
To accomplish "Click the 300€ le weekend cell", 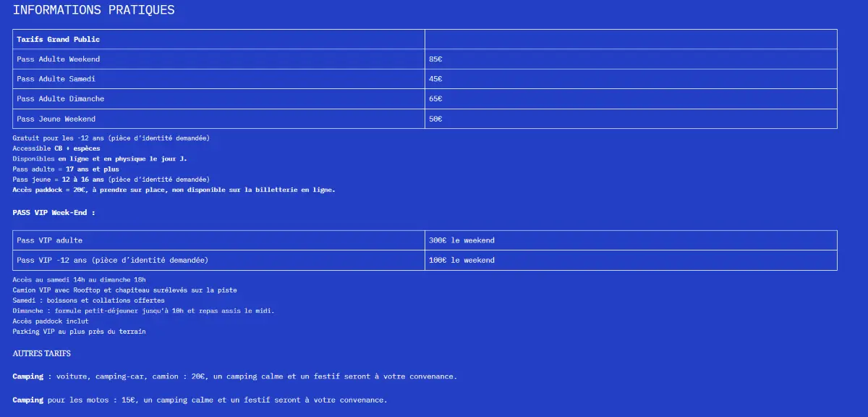I will (461, 240).
